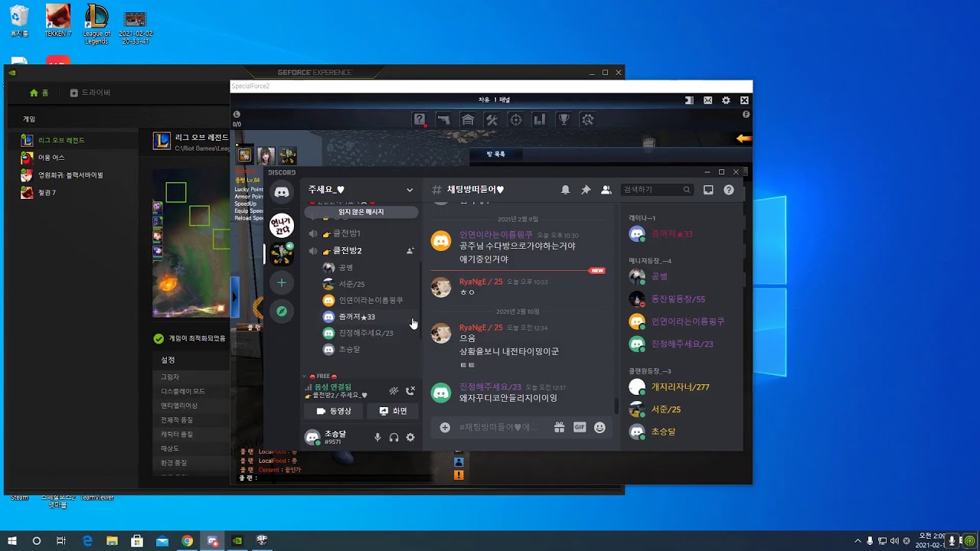Open File Explorer from taskbar
The height and width of the screenshot is (551, 980).
112,541
